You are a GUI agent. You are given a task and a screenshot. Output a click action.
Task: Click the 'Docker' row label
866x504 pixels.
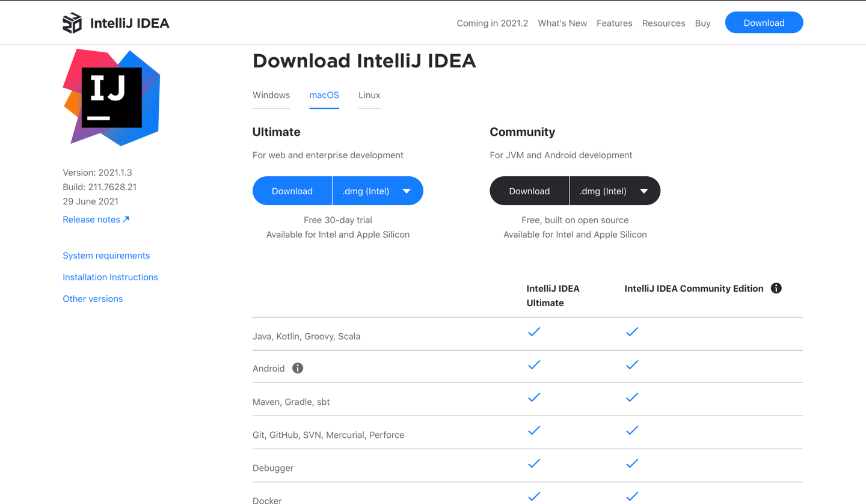267,500
